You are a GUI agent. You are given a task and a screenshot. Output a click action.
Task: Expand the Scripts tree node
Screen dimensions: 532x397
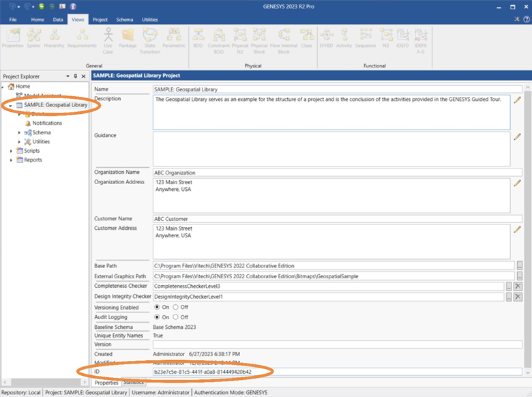click(x=11, y=151)
